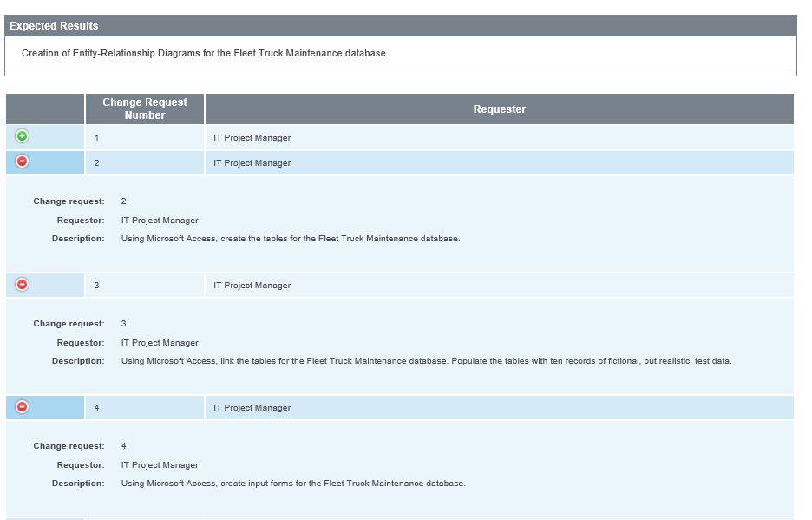Click the description about linking tables and populating records
Viewport: 812px width, 520px height.
[426, 361]
